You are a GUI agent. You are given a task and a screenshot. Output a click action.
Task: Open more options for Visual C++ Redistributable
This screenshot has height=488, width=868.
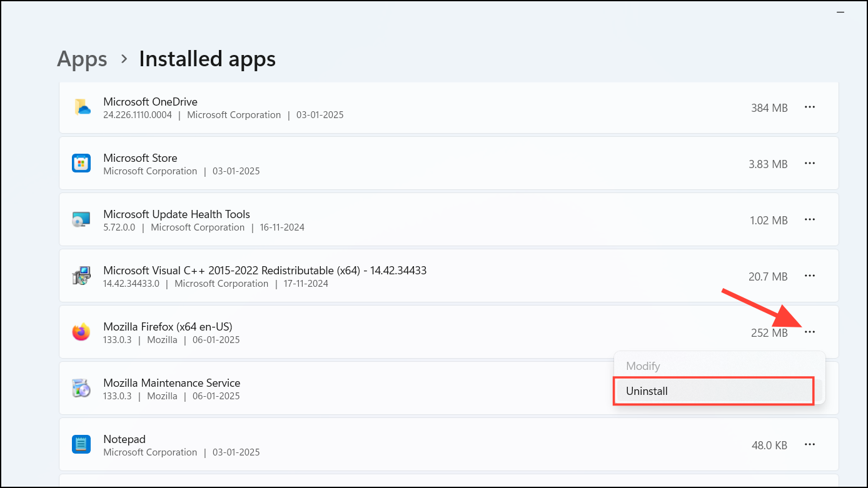[x=810, y=276]
